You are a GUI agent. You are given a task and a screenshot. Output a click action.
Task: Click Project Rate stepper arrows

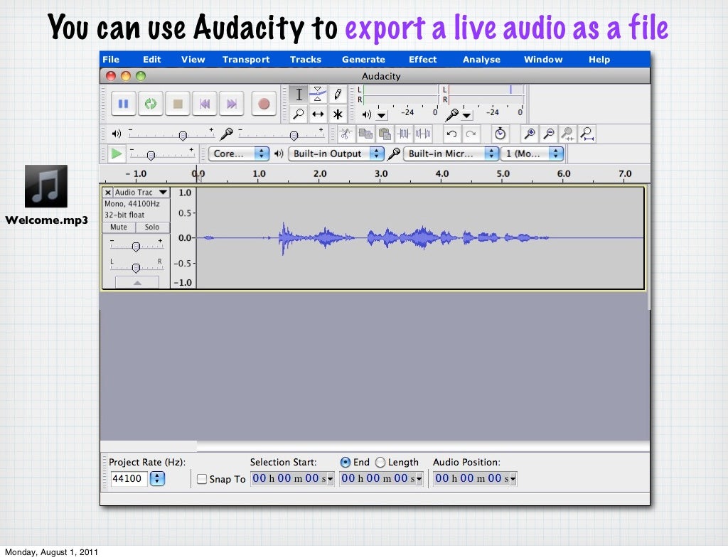tap(157, 478)
